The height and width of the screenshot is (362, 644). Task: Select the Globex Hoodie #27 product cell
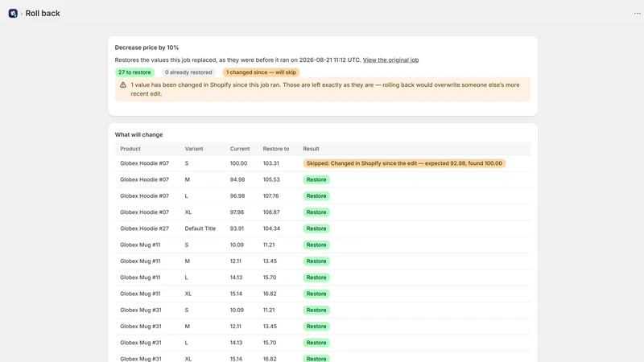point(144,228)
